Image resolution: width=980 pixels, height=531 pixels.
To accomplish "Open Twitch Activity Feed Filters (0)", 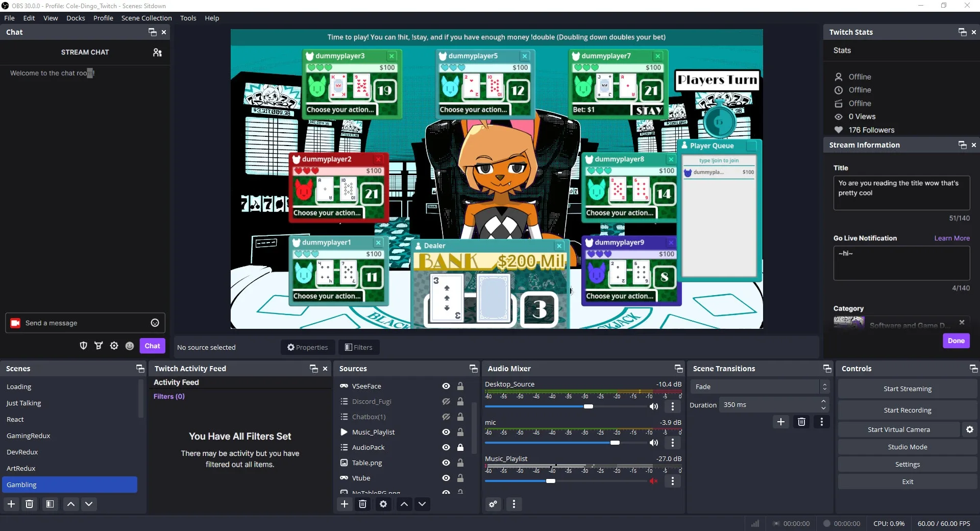I will click(x=169, y=396).
